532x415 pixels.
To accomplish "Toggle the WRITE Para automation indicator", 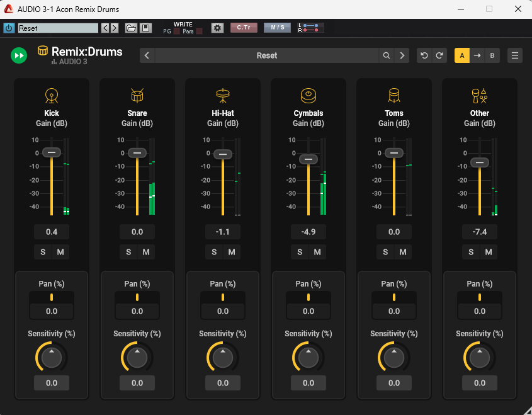I will [x=200, y=31].
